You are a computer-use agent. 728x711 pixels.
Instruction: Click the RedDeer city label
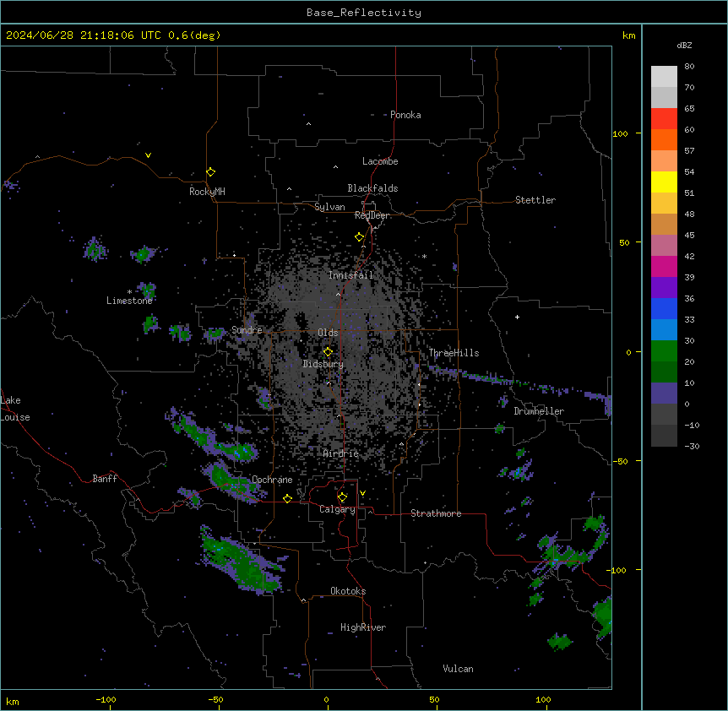(x=372, y=215)
